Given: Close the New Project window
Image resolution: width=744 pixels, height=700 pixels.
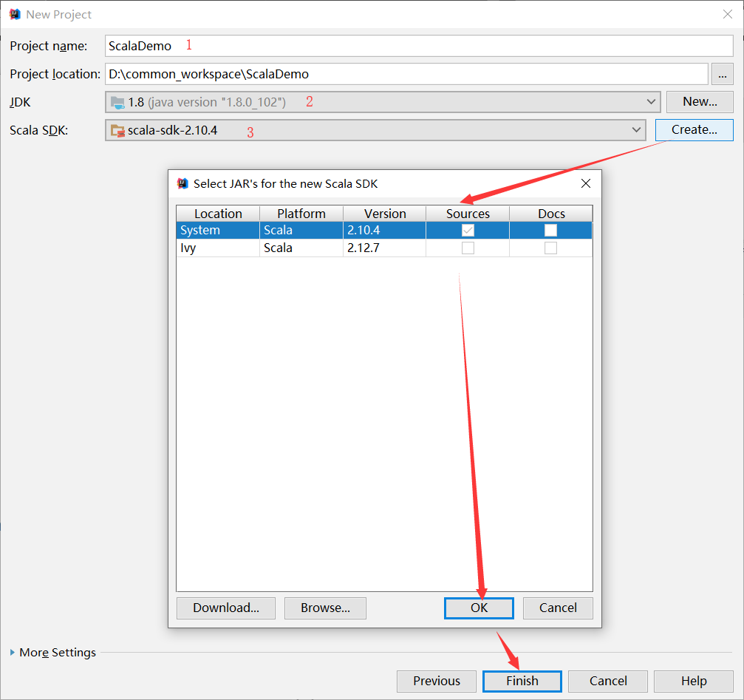Looking at the screenshot, I should 728,14.
